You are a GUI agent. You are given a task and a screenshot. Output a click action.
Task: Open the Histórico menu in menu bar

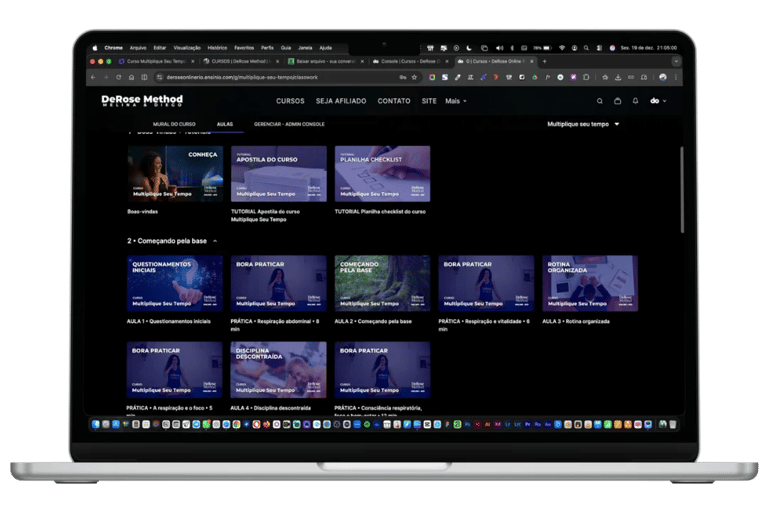pos(217,48)
